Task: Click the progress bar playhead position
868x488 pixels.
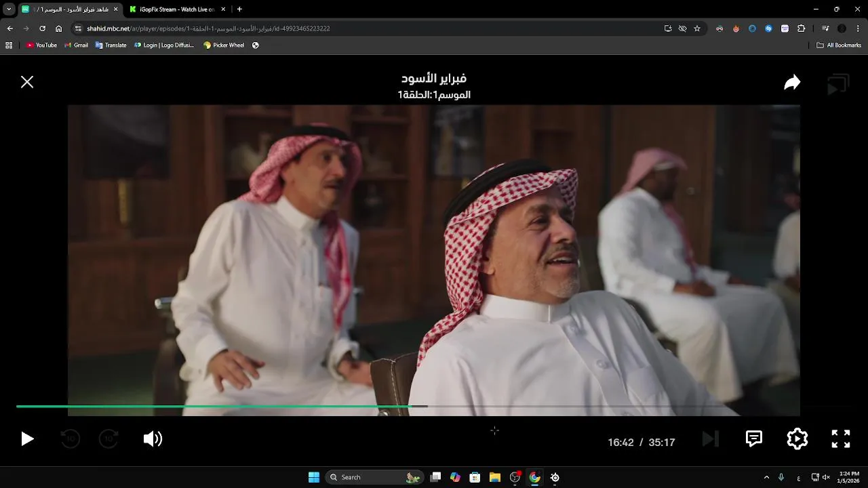Action: 410,407
